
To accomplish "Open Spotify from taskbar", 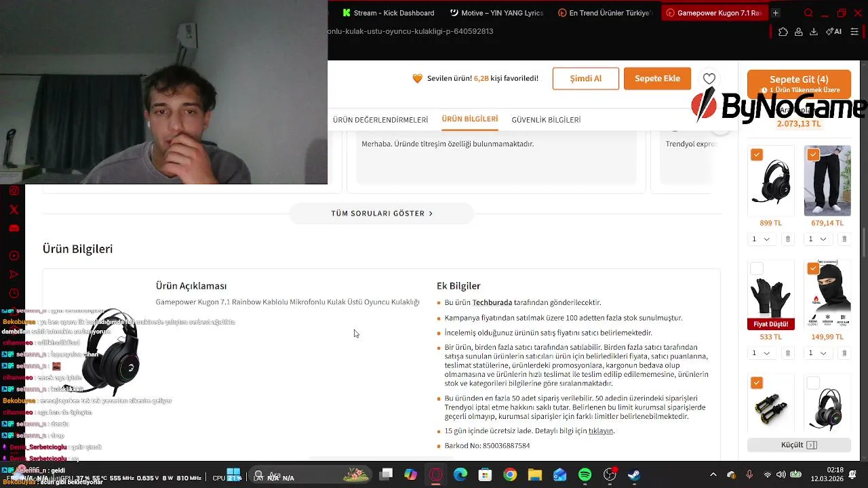I will (x=585, y=474).
